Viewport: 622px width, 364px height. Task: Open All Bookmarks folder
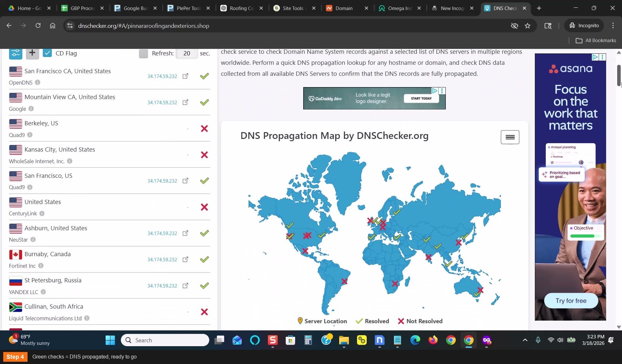pos(596,40)
